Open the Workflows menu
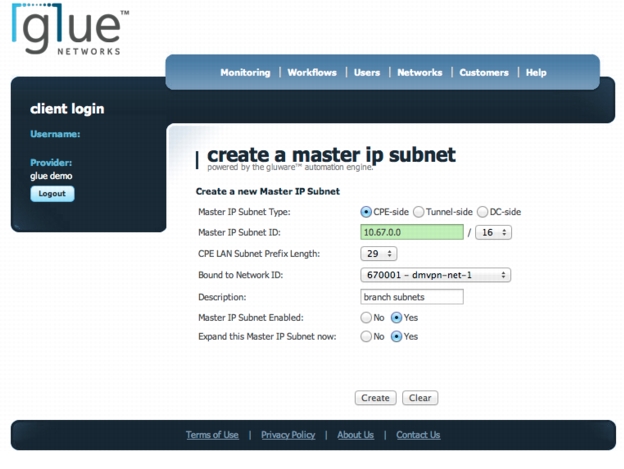Image resolution: width=624 pixels, height=469 pixels. (312, 72)
